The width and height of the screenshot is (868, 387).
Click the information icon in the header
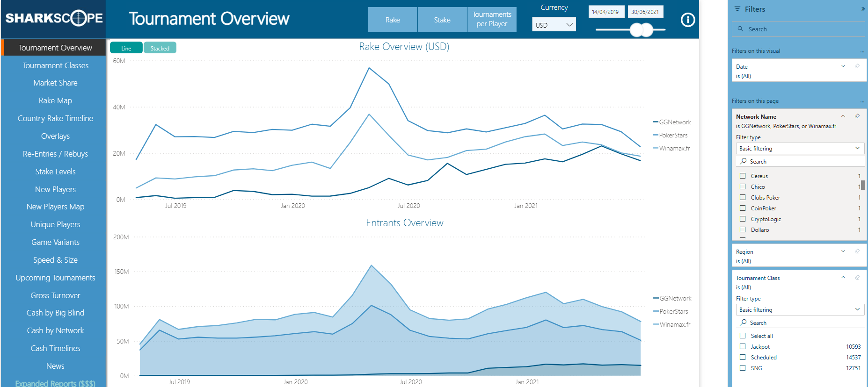click(x=687, y=20)
